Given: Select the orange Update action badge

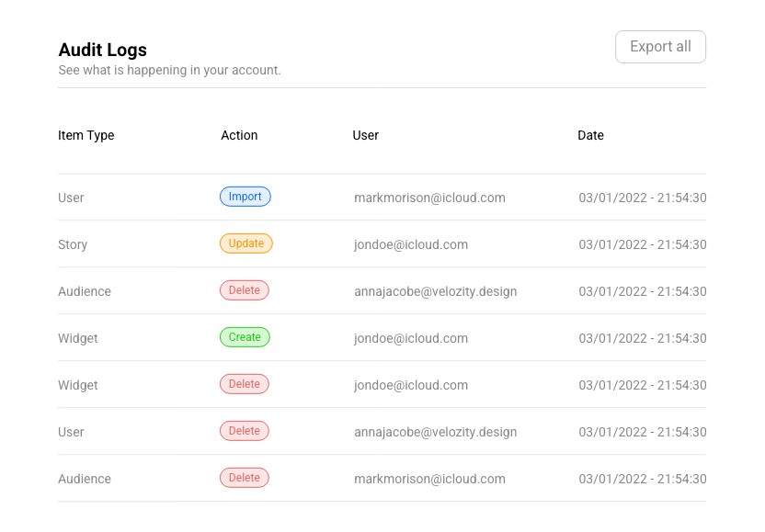Looking at the screenshot, I should (x=246, y=243).
